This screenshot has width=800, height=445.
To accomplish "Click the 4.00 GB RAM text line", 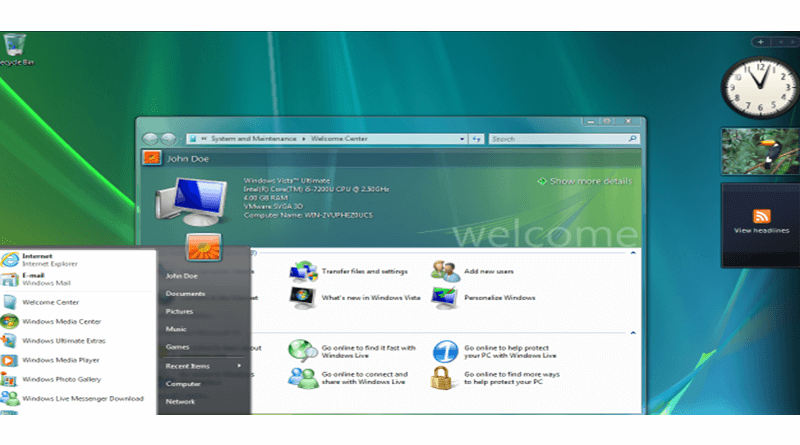I will (x=265, y=198).
